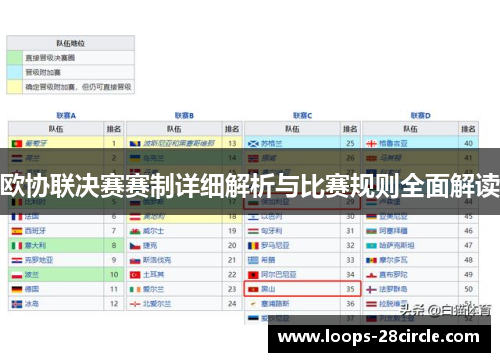Click the Albania flag icon beside 阿尔巴尼亚
Screen dimensions: 500x362
coord(253,275)
